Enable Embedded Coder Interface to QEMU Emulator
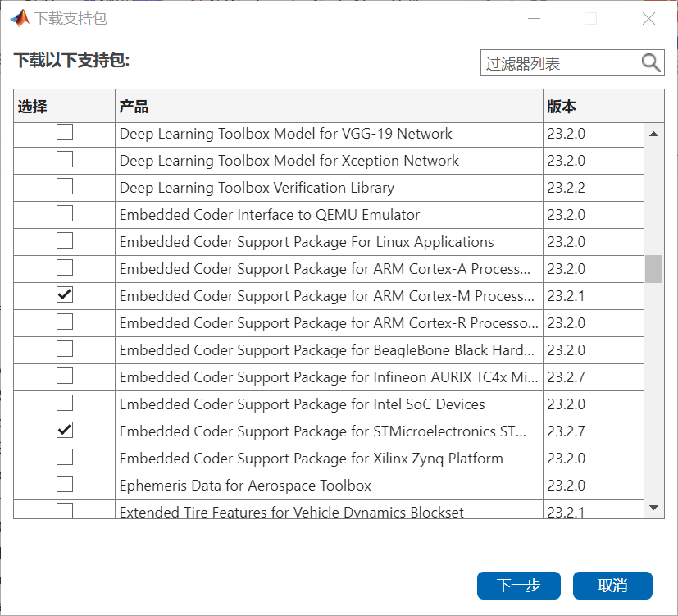The height and width of the screenshot is (616, 678). coord(65,214)
